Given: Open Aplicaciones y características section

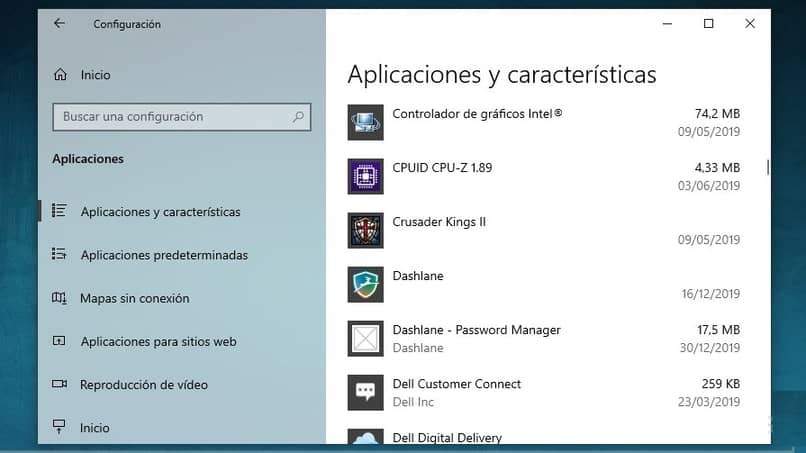Looking at the screenshot, I should coord(160,212).
